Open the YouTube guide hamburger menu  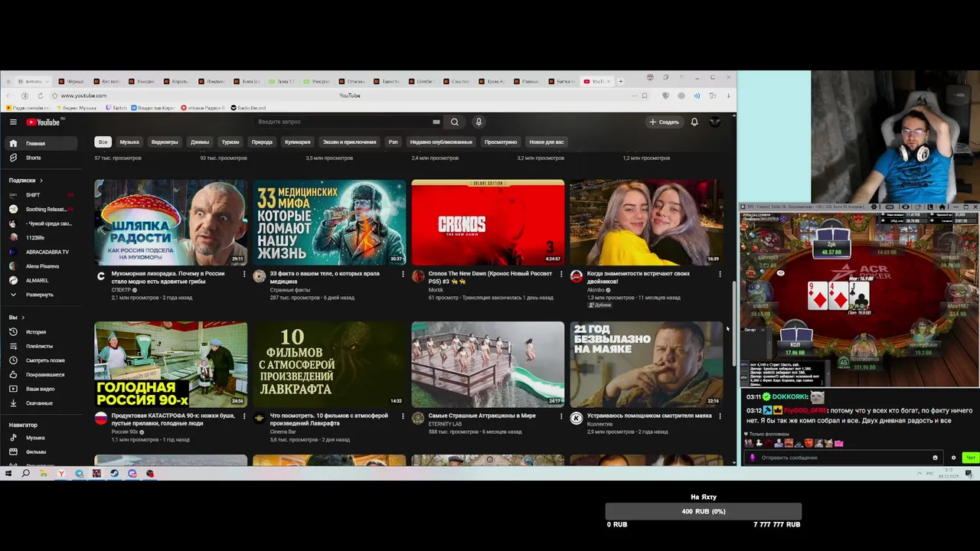(x=13, y=122)
